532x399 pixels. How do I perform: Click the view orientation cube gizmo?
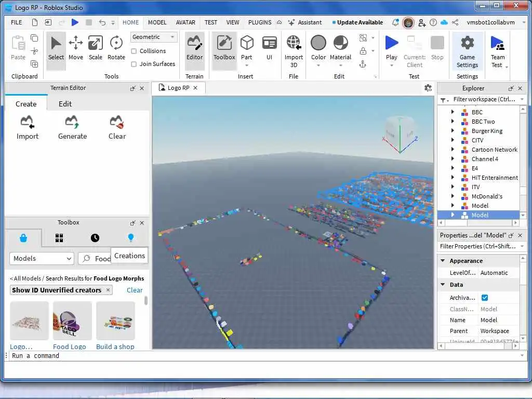pos(400,135)
